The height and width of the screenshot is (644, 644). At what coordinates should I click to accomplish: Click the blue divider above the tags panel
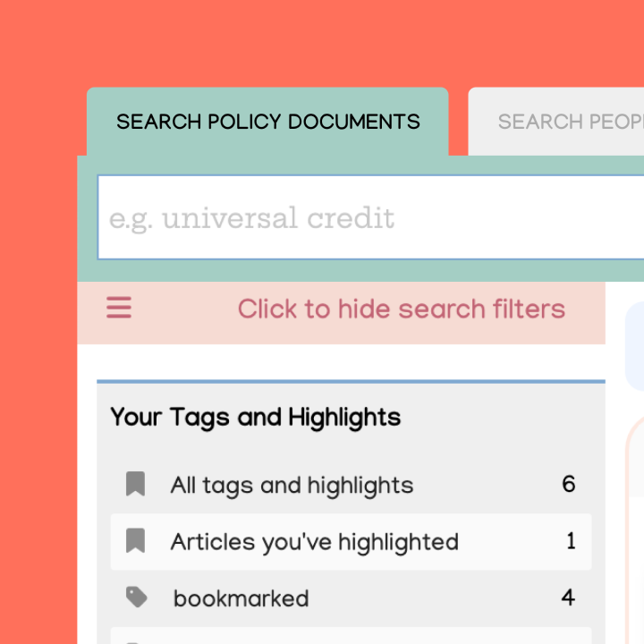tap(352, 382)
